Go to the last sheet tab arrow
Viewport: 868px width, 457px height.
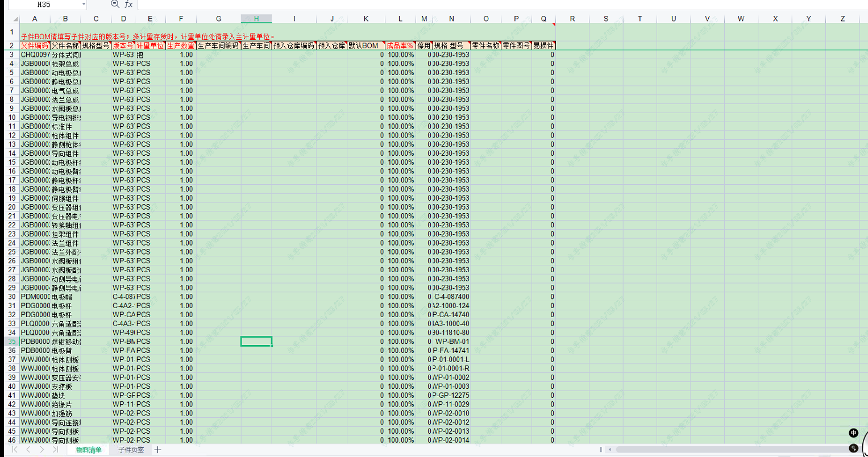point(55,450)
